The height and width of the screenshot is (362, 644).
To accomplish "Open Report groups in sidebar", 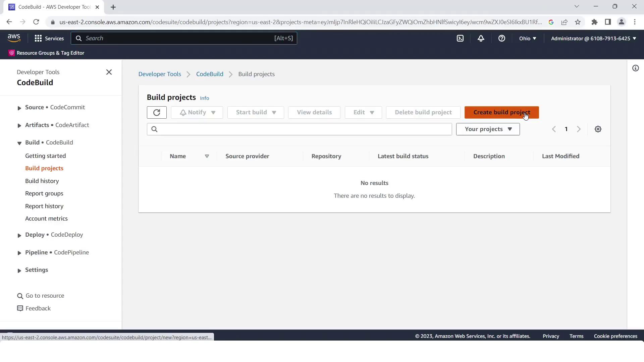I will click(x=44, y=193).
